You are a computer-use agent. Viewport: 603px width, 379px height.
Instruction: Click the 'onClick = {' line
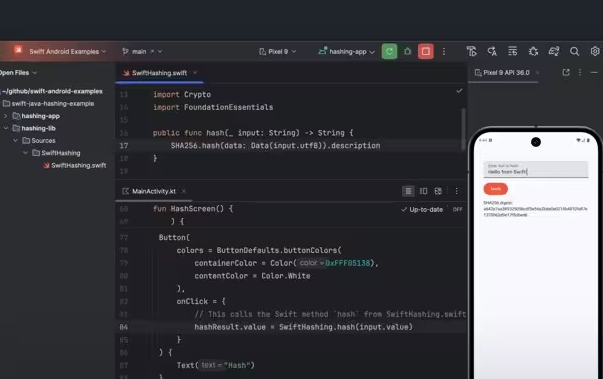coord(201,301)
